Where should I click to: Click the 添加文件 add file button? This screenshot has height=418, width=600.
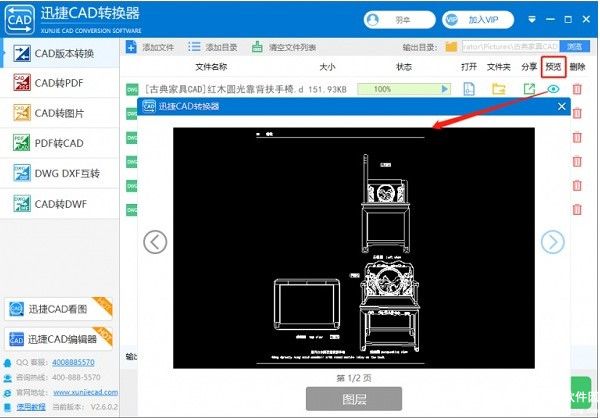tap(150, 47)
